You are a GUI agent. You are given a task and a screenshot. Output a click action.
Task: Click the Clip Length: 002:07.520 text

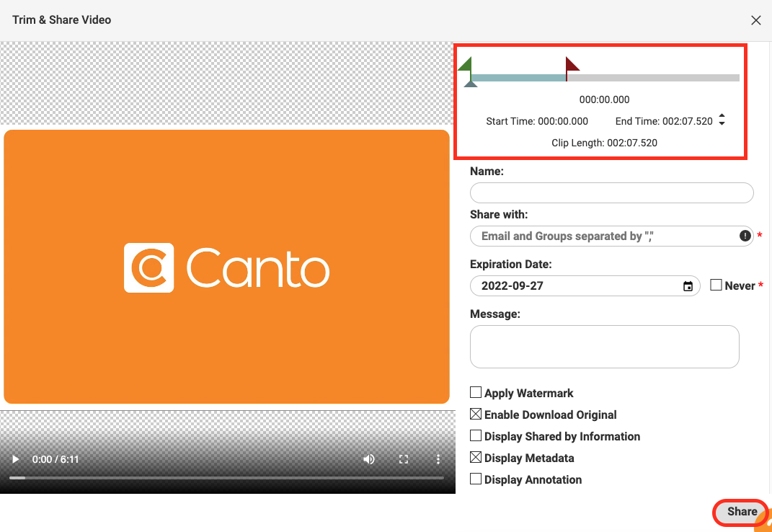pos(604,143)
